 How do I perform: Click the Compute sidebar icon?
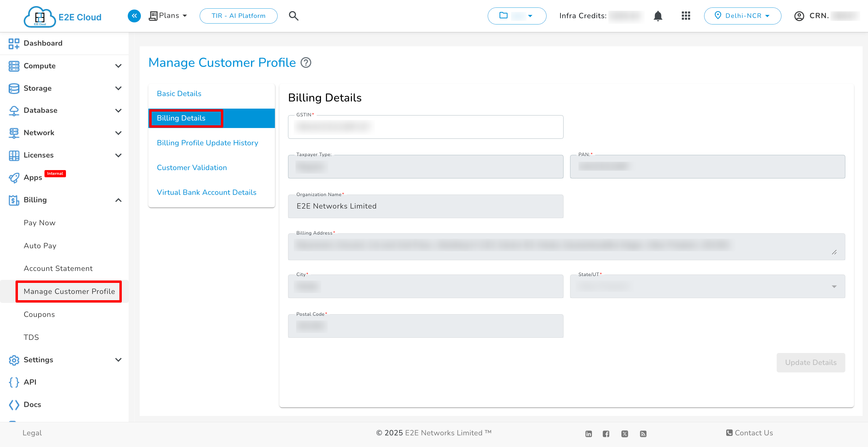tap(14, 66)
